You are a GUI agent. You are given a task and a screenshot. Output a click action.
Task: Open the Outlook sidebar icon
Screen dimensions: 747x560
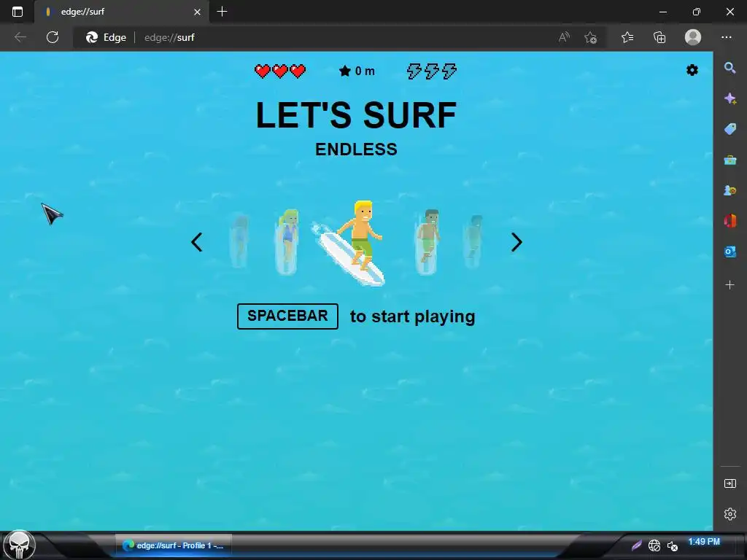(729, 252)
